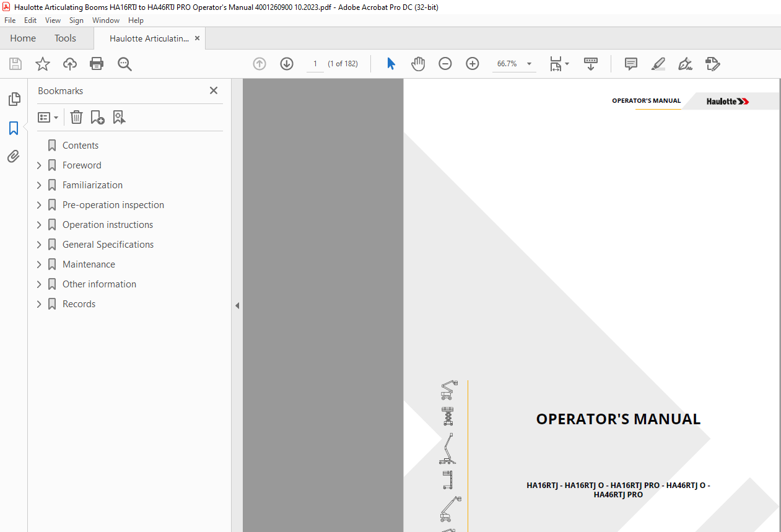The image size is (781, 532).
Task: Open the find text magnifier tool
Action: pyautogui.click(x=124, y=64)
